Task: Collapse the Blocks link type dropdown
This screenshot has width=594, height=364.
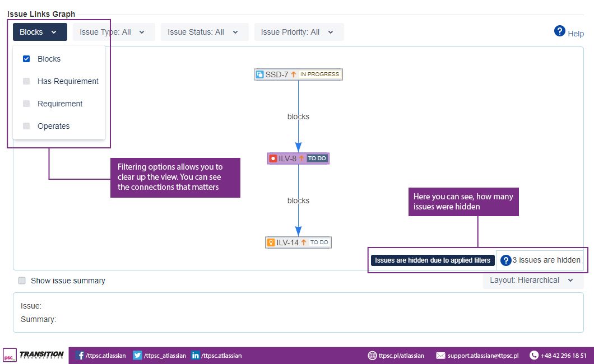Action: click(x=40, y=32)
